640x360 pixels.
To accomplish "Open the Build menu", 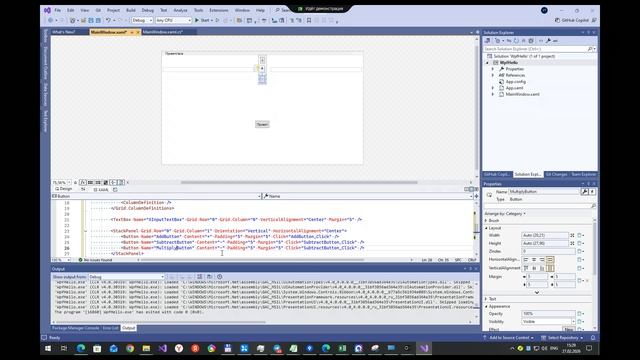I will [x=131, y=10].
